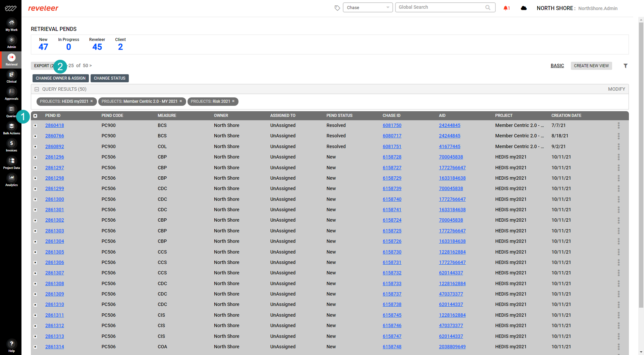Open row menu for pend 2861300
644x355 pixels.
[619, 199]
